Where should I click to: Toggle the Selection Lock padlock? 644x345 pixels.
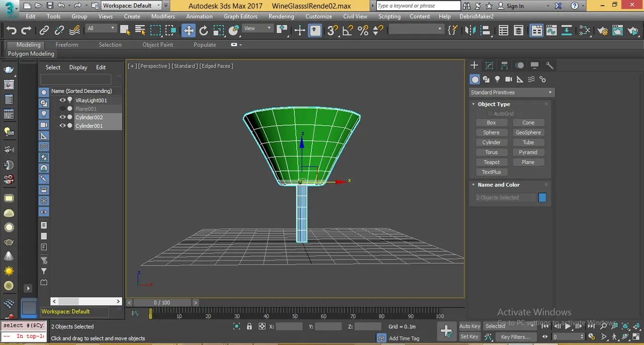click(249, 326)
